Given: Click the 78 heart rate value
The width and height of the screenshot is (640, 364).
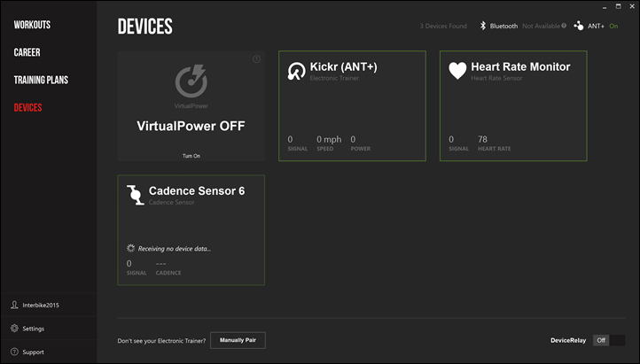Looking at the screenshot, I should [x=482, y=139].
